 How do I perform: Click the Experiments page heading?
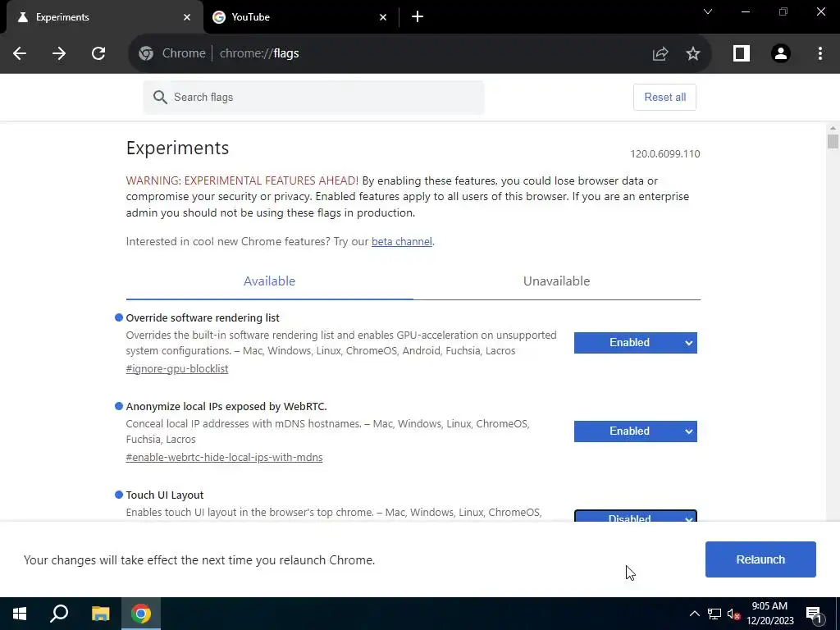(177, 148)
